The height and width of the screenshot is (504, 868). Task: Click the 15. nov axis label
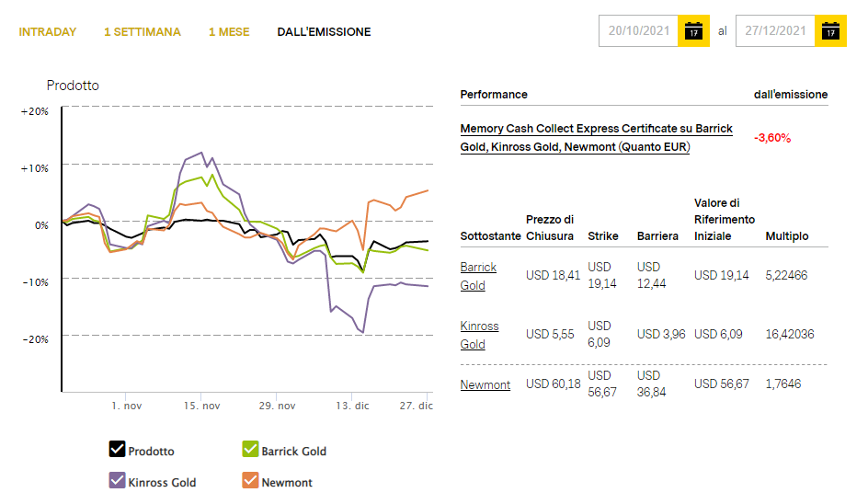point(201,406)
